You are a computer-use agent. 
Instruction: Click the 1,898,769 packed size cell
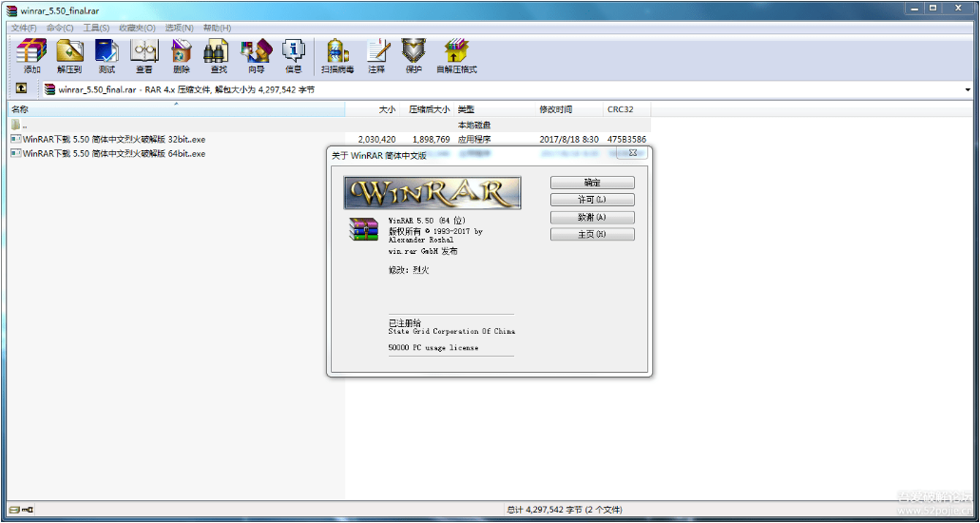[x=432, y=140]
